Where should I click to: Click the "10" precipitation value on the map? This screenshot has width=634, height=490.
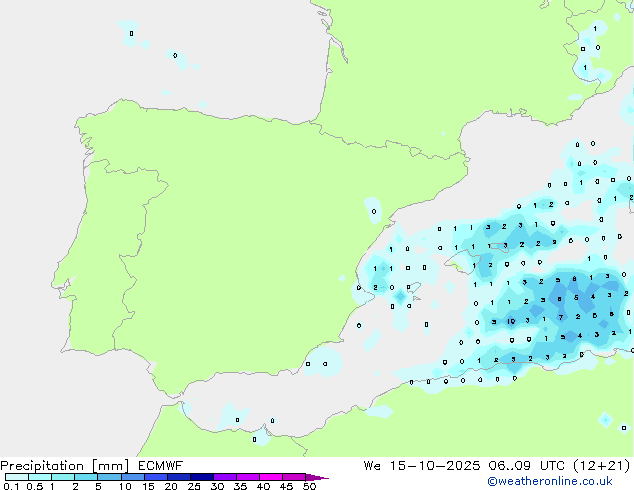pos(511,321)
